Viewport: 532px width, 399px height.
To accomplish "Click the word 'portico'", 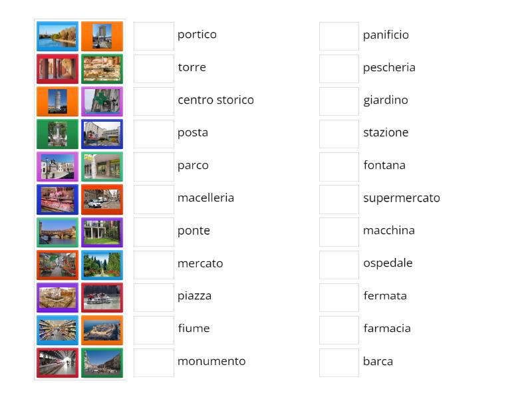I will click(x=198, y=35).
